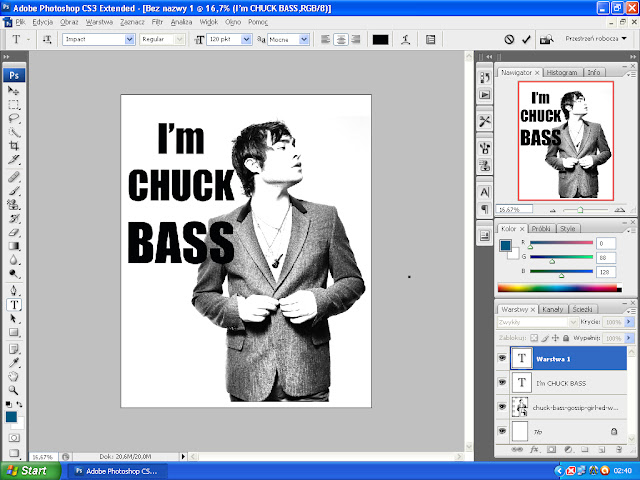Screen dimensions: 640x480
Task: Select the Crop tool
Action: (13, 146)
